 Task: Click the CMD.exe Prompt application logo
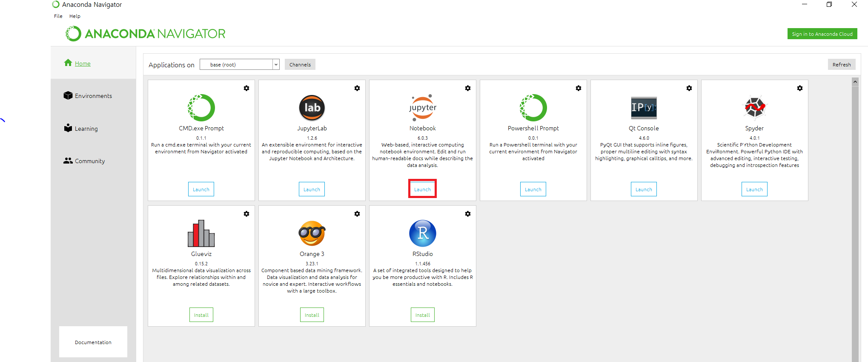click(201, 108)
